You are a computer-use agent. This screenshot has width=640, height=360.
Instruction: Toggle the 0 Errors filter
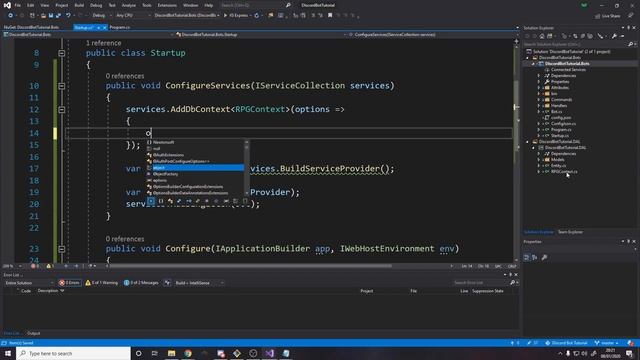pos(69,282)
